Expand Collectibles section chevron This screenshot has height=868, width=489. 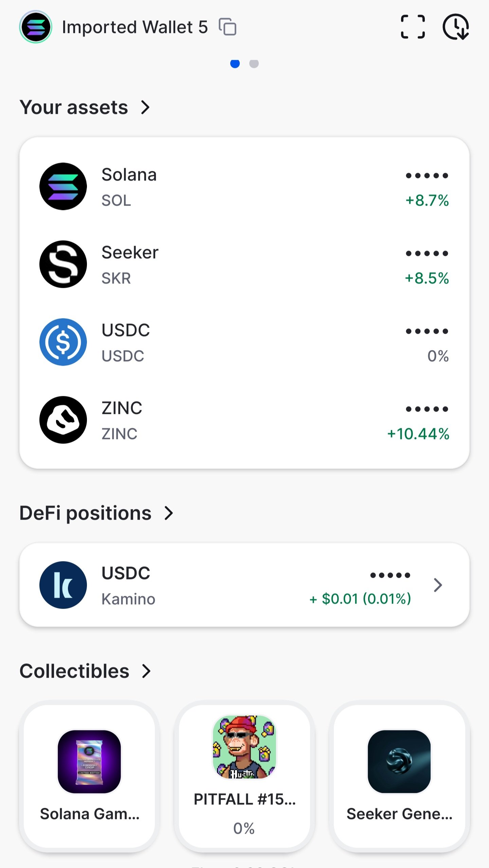coord(146,671)
